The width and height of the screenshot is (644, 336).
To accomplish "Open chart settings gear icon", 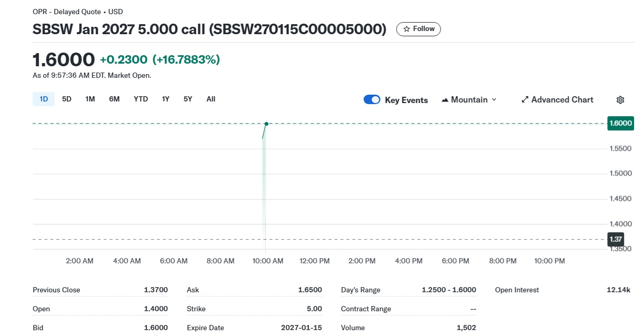I will pos(620,100).
